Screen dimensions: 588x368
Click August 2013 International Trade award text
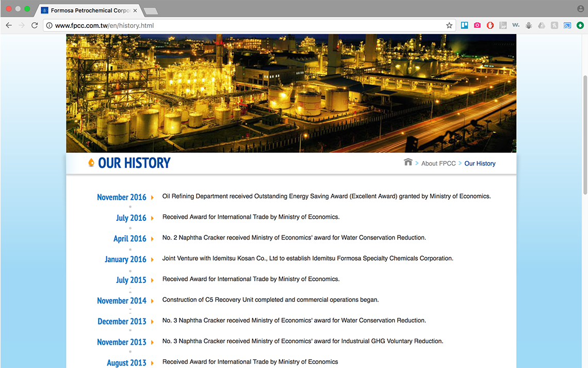click(x=250, y=362)
